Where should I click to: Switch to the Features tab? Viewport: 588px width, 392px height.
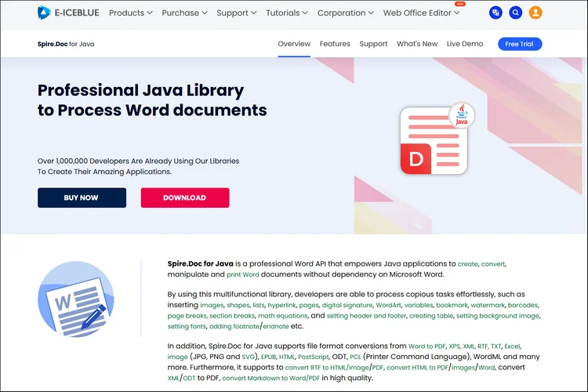click(335, 44)
